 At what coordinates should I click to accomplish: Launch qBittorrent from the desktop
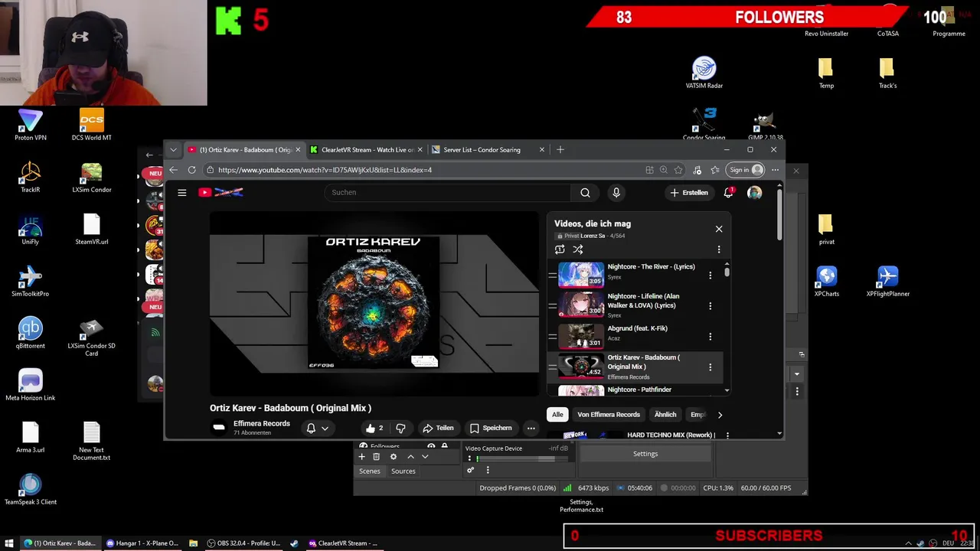pyautogui.click(x=31, y=333)
